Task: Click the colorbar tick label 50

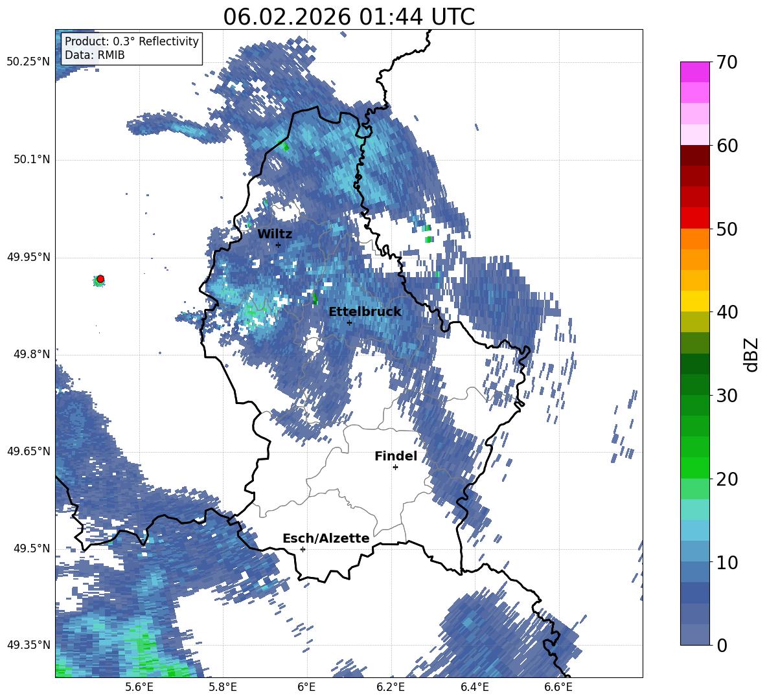Action: coord(727,229)
